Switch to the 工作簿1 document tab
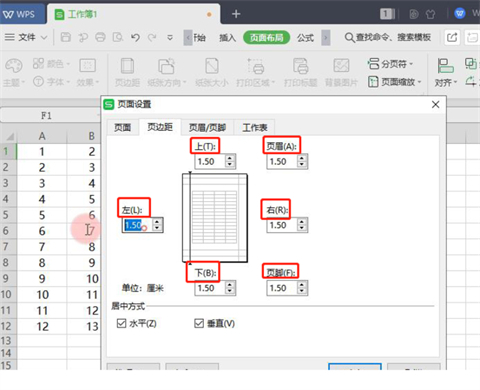Screen dimensions: 480x390 (133, 14)
